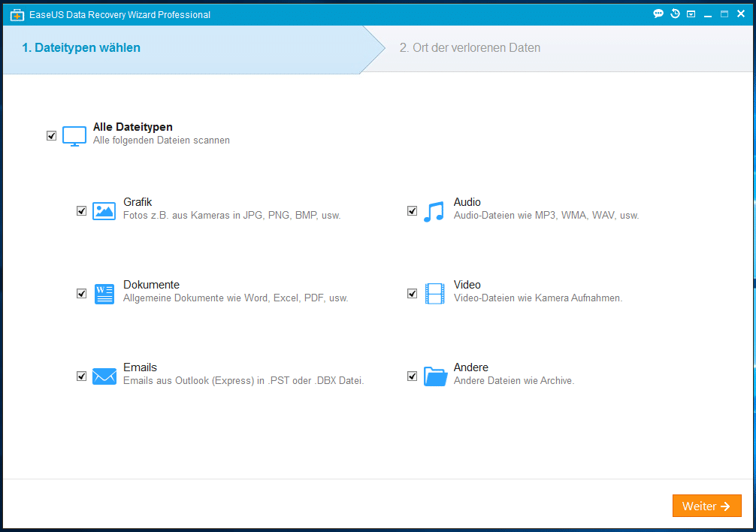Toggle the Audio checkbox

pos(413,211)
